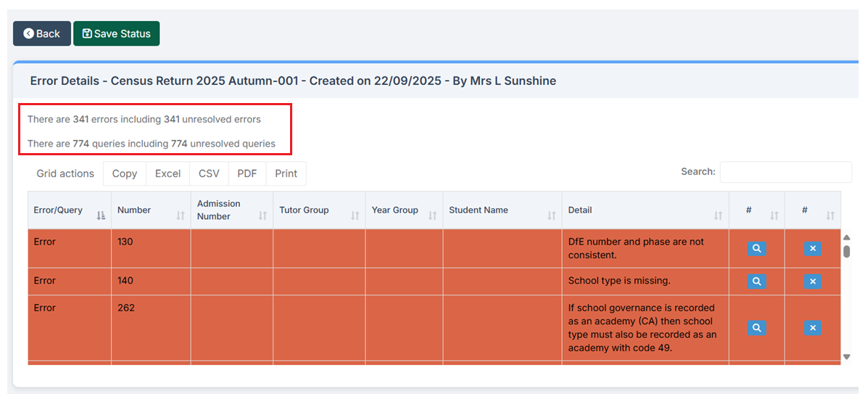Image resolution: width=868 pixels, height=394 pixels.
Task: Export the error grid as PDF
Action: point(247,173)
